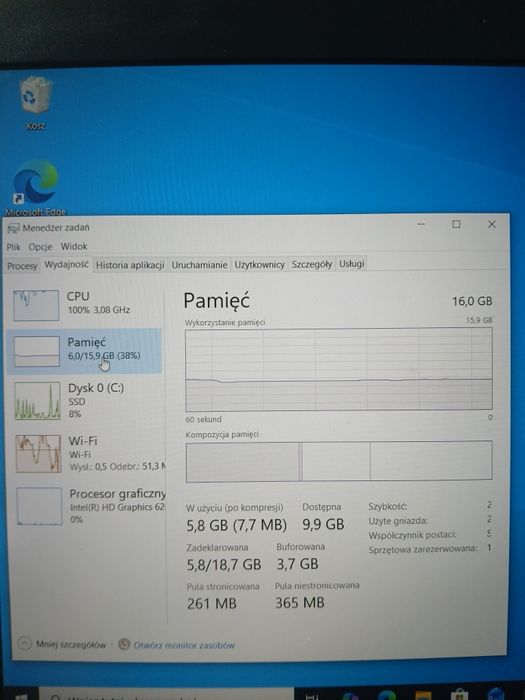
Task: Click the Procesor graficzny graph thumbnail
Action: [x=39, y=506]
